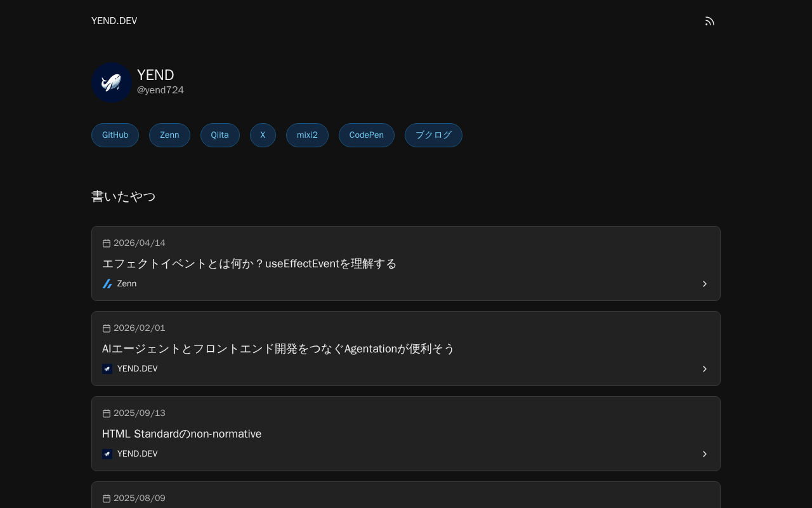Screen dimensions: 812x508
Task: Visit the mixi2 profile
Action: click(x=307, y=135)
